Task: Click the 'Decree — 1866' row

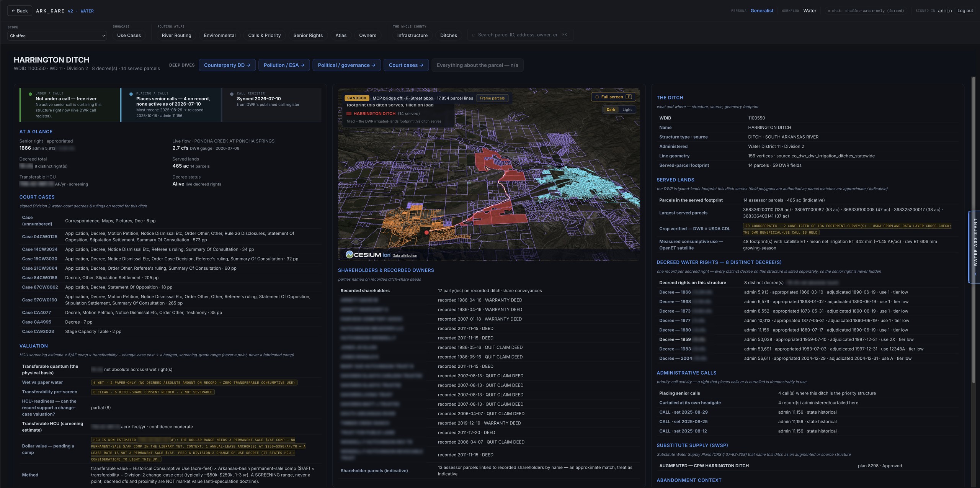Action: [807, 292]
